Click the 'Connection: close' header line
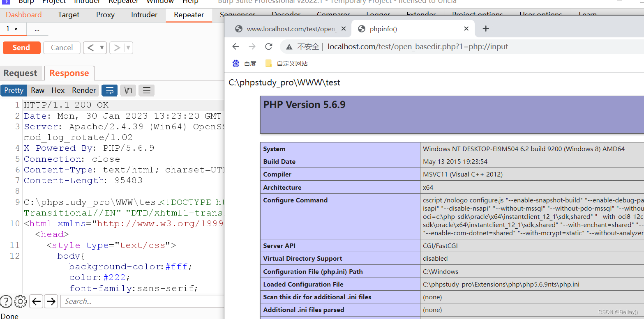The image size is (644, 319). click(72, 159)
